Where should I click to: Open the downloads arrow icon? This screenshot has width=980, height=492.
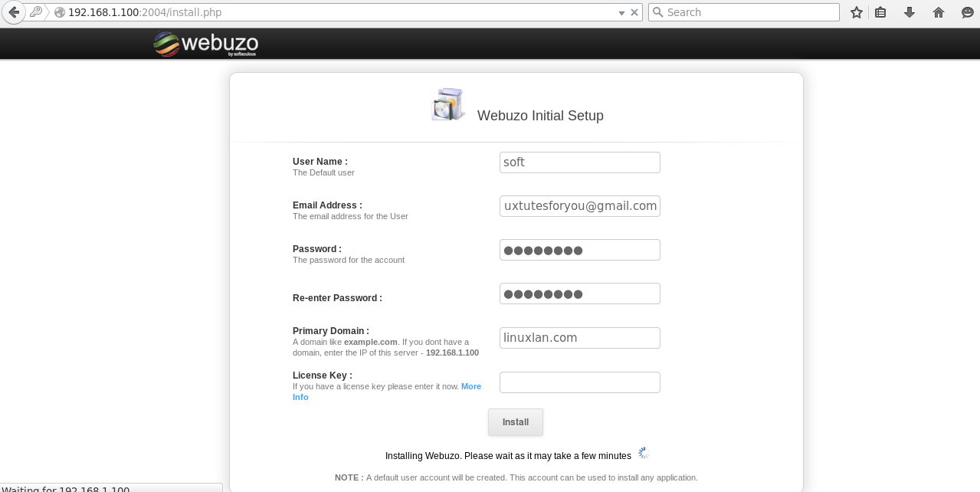point(910,12)
